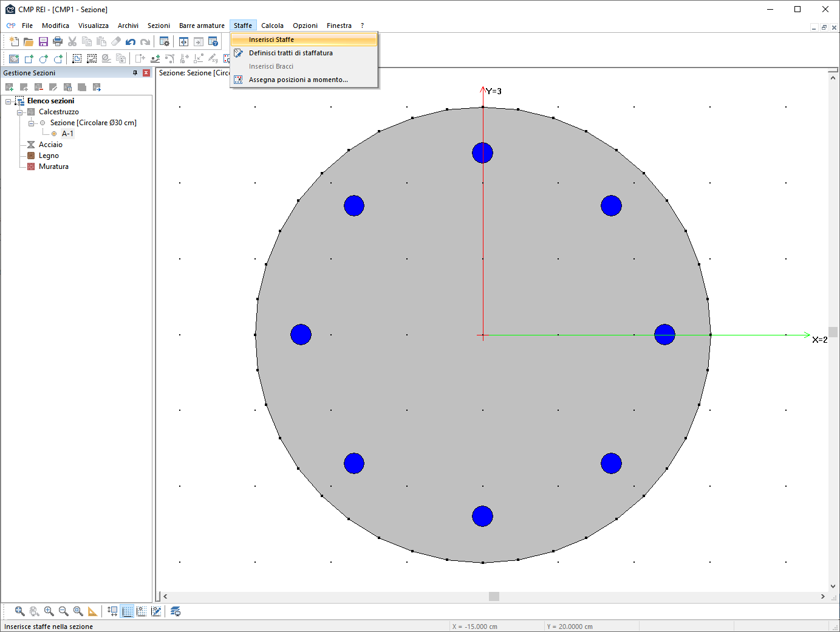Click the Redo arrow icon
Viewport: 840px width, 632px height.
(145, 41)
